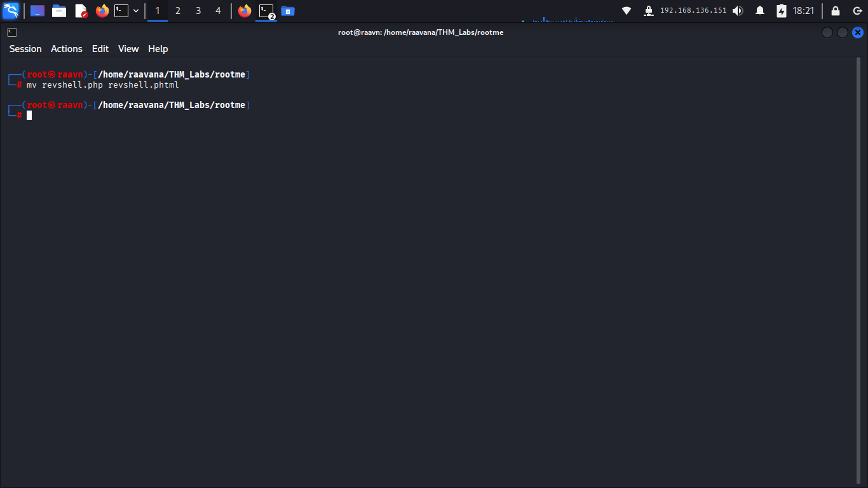This screenshot has width=868, height=488.
Task: Expand the terminal launcher dropdown arrow
Action: (x=136, y=11)
